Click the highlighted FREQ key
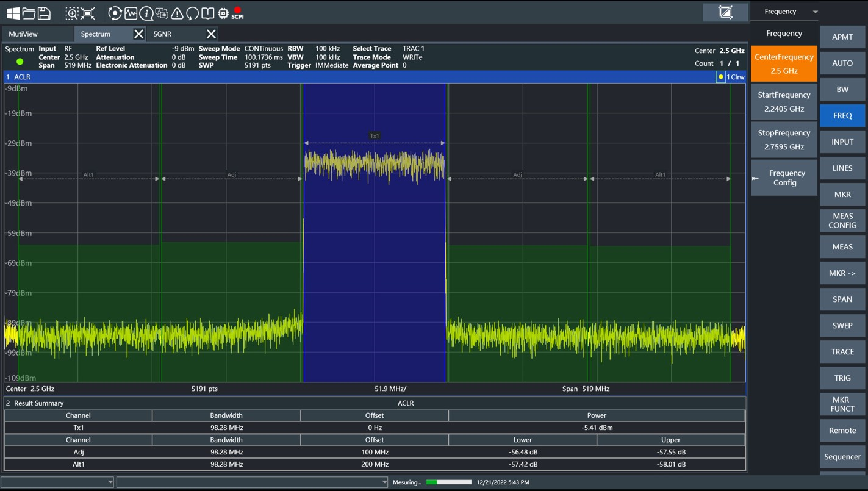This screenshot has width=868, height=491. 842,115
